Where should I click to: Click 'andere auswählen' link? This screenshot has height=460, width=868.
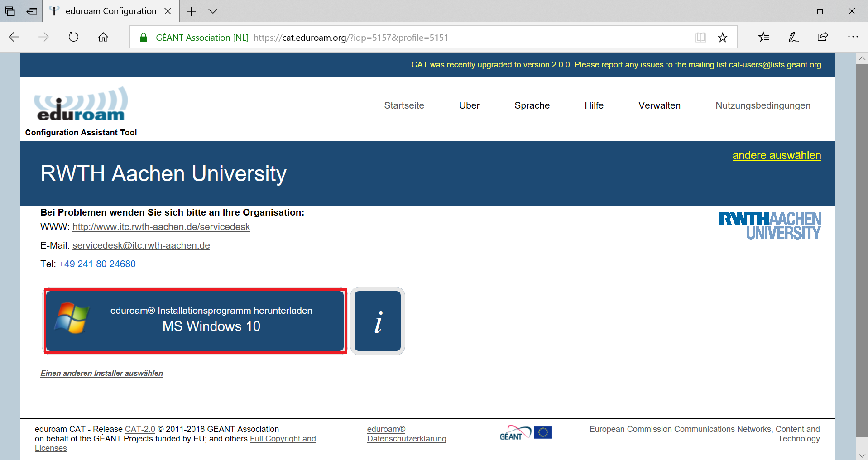[777, 155]
